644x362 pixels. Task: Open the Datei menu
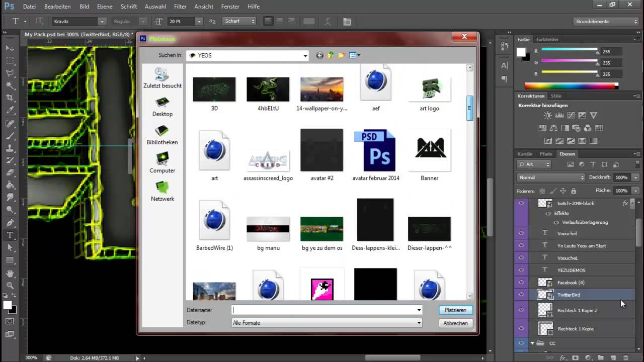[x=29, y=7]
